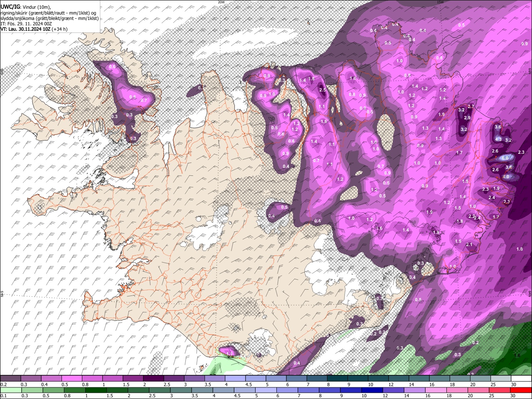Image resolution: width=532 pixels, height=399 pixels.
Task: Click the '2.1' precipitation value on the map
Action: pyautogui.click(x=469, y=245)
